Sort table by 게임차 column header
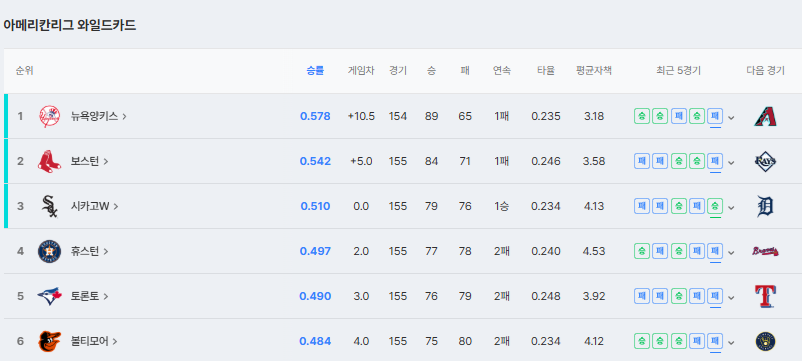This screenshot has width=802, height=361. (361, 71)
